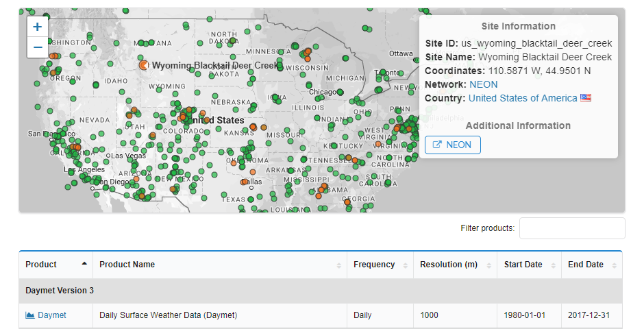The width and height of the screenshot is (644, 329).
Task: Click the USA flag icon
Action: 586,98
